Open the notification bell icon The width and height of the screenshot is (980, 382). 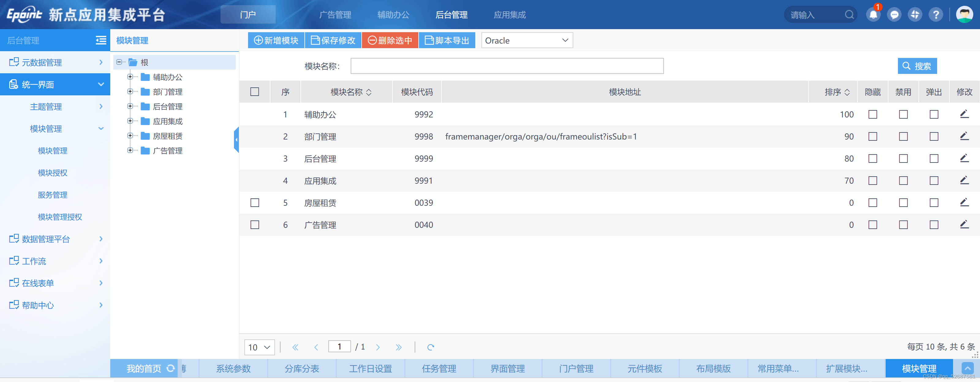(873, 15)
